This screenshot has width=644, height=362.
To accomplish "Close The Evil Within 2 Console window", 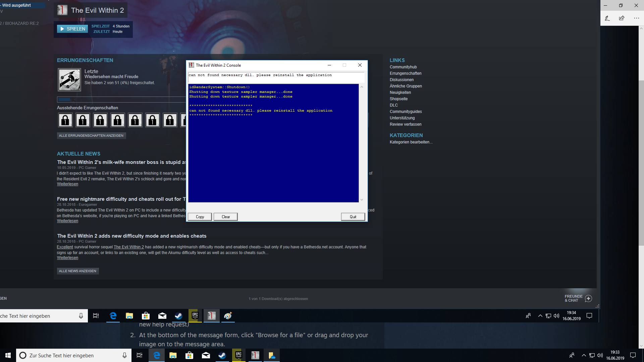I will (x=360, y=65).
